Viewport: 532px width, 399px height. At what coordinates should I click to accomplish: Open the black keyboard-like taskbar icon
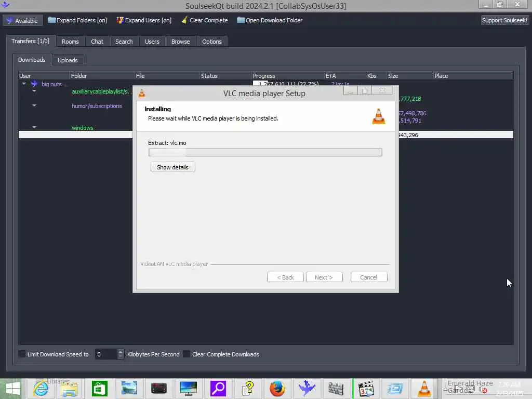(x=159, y=389)
